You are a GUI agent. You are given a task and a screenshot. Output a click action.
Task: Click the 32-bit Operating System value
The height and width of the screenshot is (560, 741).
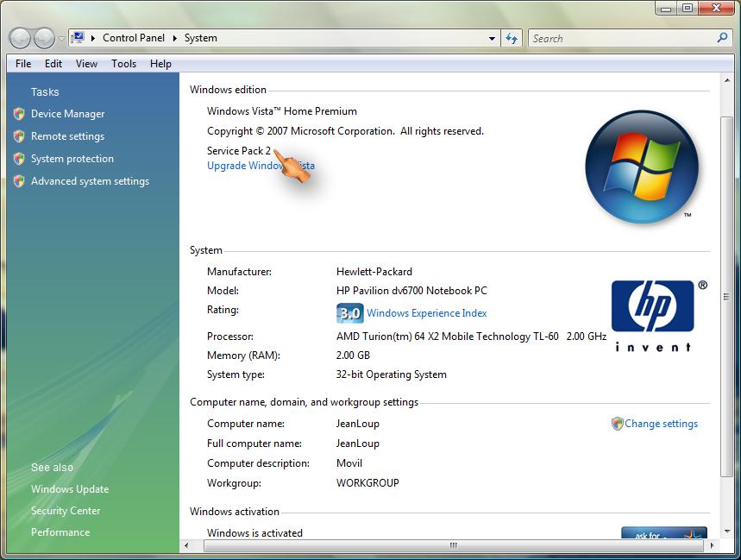[392, 374]
